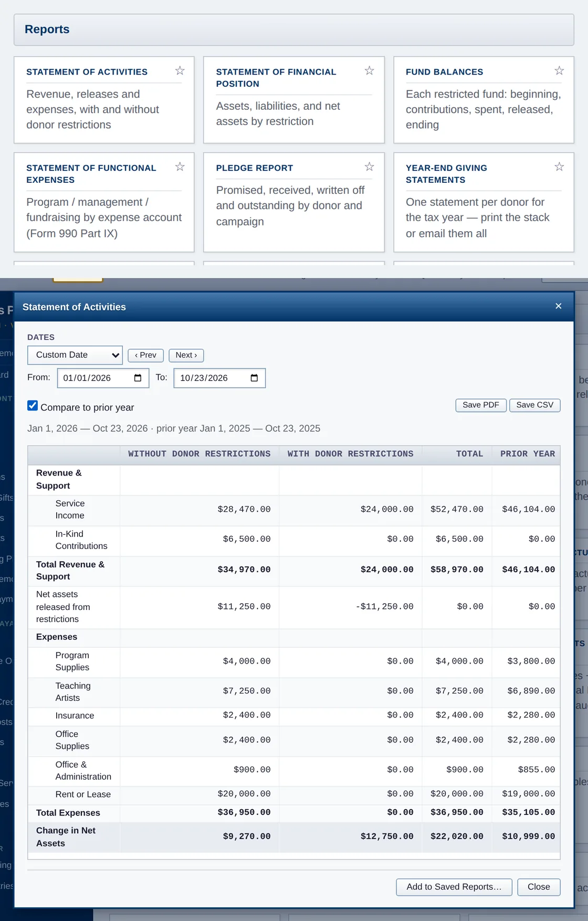Close the Statement of Activities dialog with X
The height and width of the screenshot is (921, 588).
[x=559, y=306]
